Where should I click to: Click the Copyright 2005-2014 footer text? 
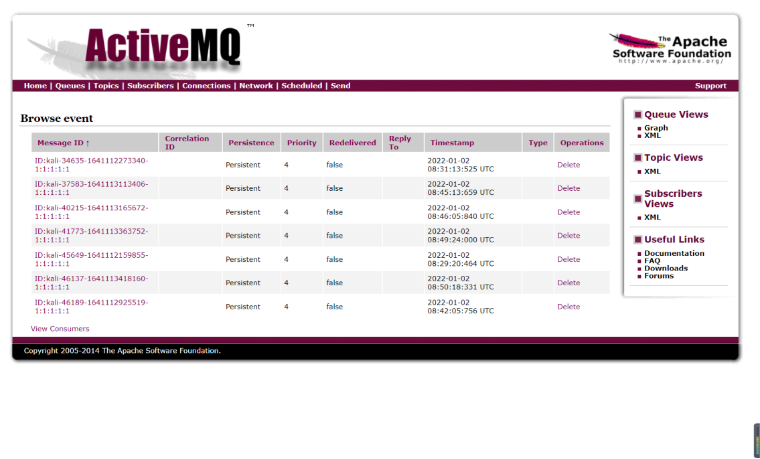[122, 350]
